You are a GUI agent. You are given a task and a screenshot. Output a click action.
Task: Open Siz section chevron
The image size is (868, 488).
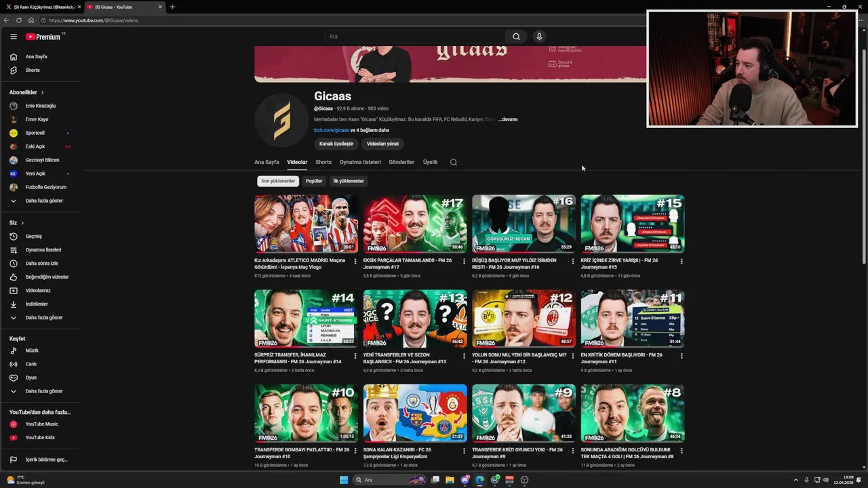pyautogui.click(x=22, y=223)
